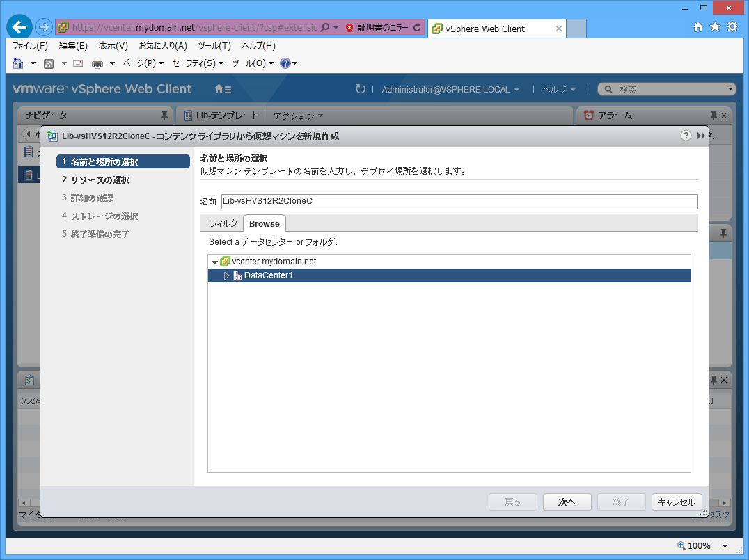The image size is (749, 560).
Task: Select the vSphere Web Client browser tab
Action: point(497,29)
